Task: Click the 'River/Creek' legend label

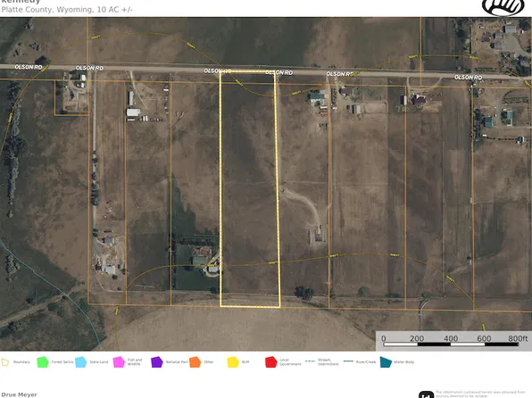Action: (x=366, y=362)
